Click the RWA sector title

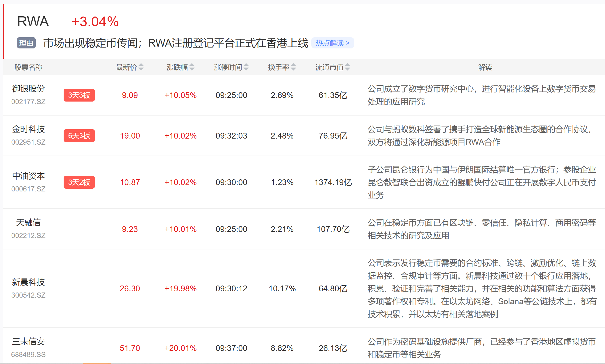click(x=33, y=21)
